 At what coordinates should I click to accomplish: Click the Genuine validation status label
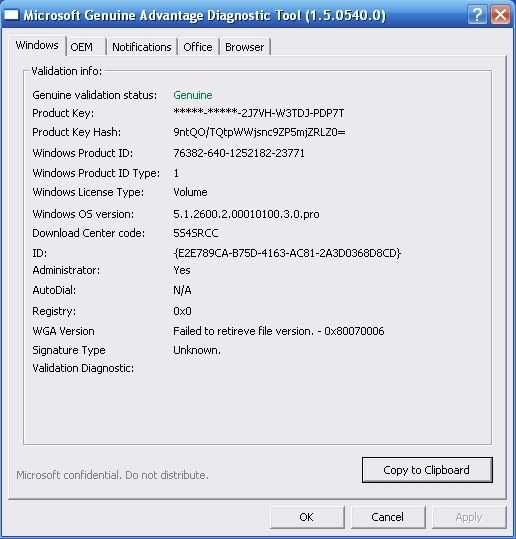95,95
